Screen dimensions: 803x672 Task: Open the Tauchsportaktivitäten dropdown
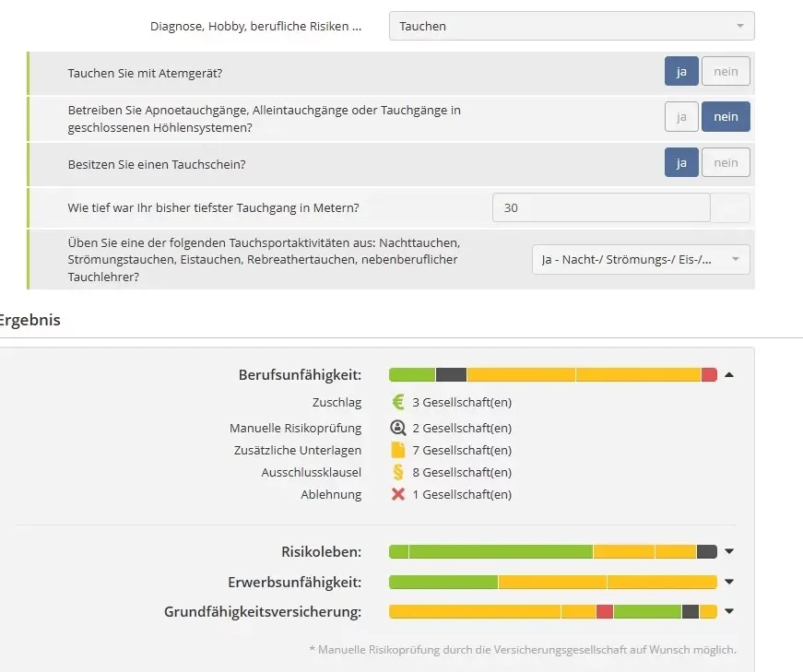641,260
